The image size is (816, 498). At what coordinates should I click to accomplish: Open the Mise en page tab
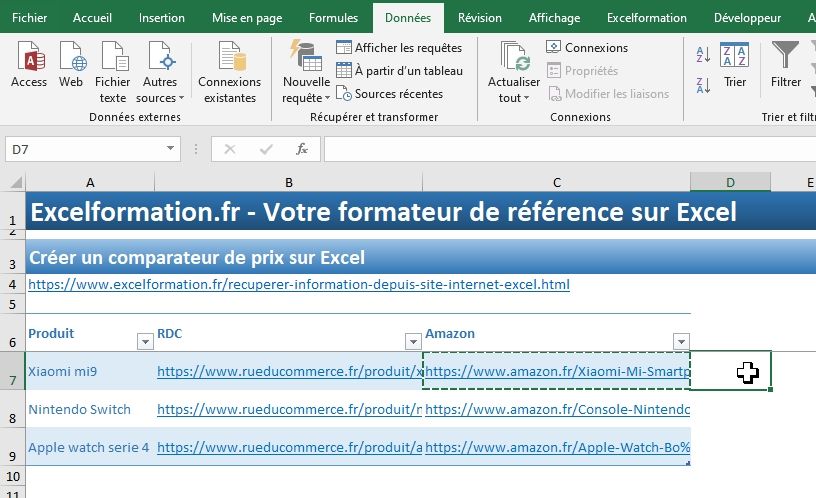247,18
